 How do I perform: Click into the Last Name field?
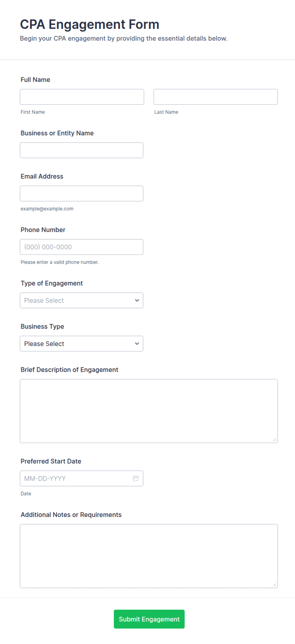(x=216, y=97)
